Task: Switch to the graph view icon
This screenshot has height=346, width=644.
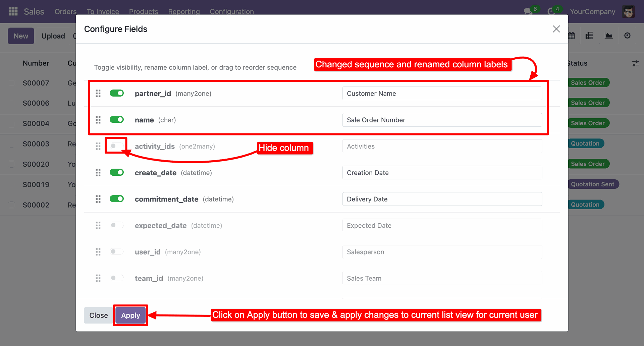Action: (x=608, y=36)
